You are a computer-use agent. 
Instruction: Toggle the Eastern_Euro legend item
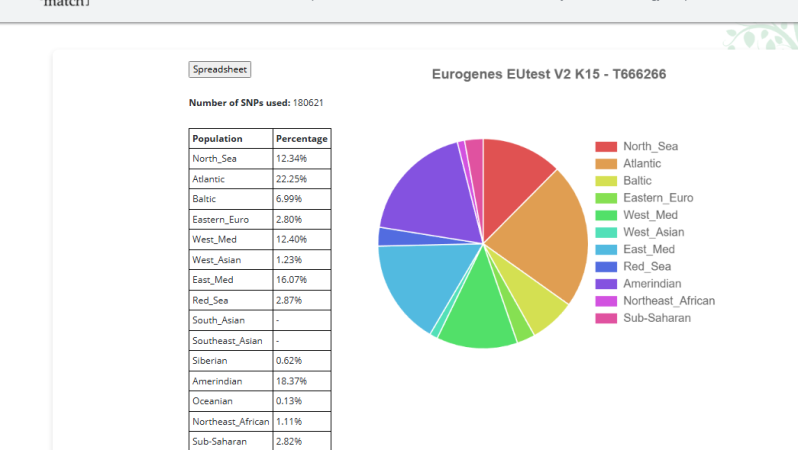[644, 198]
